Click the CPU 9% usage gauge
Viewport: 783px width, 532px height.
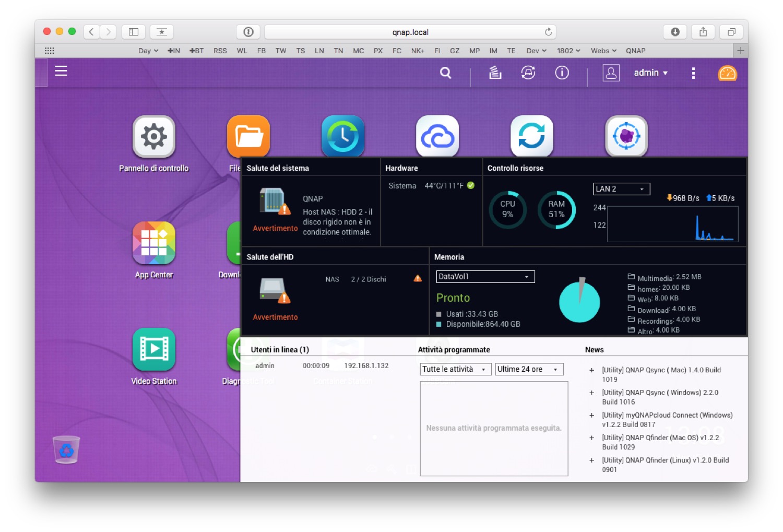coord(507,210)
